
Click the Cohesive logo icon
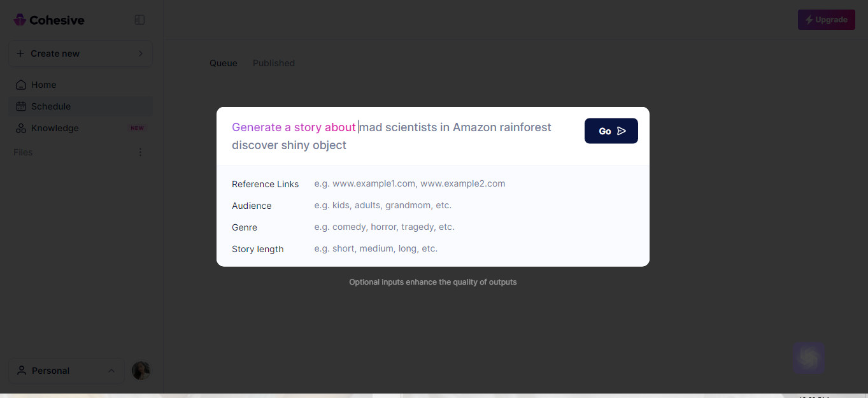click(x=20, y=20)
